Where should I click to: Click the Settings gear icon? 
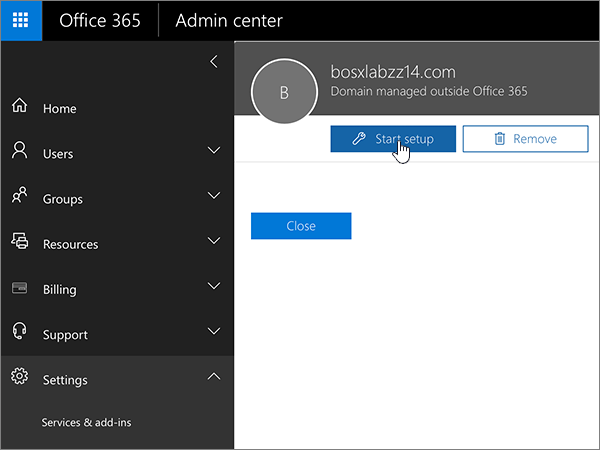click(19, 379)
